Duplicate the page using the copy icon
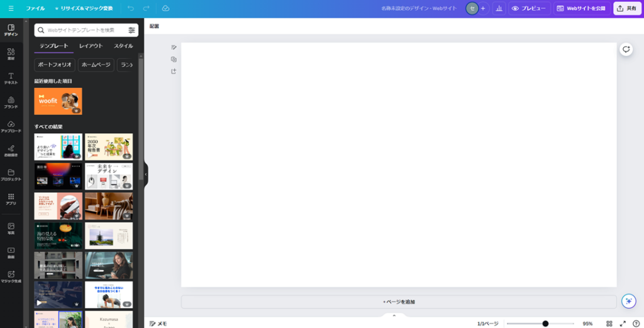Image resolution: width=644 pixels, height=328 pixels. [x=174, y=59]
